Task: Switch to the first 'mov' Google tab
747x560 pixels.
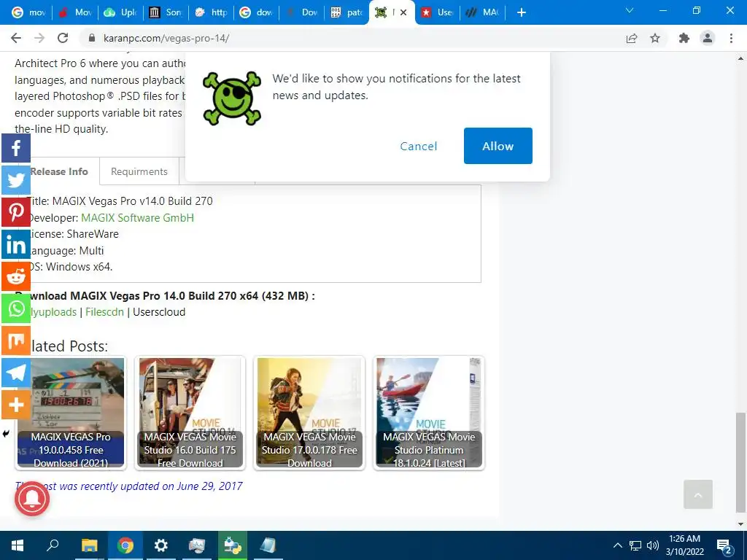Action: [x=28, y=12]
